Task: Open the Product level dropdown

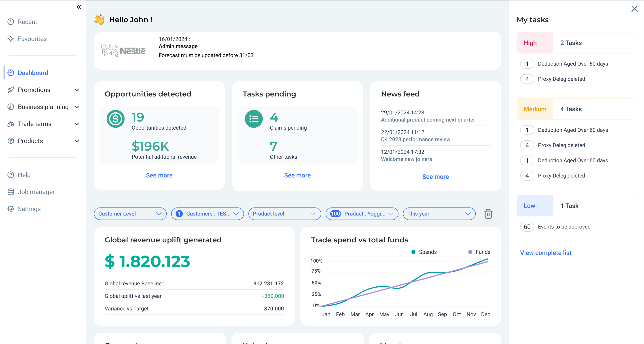Action: (x=284, y=214)
